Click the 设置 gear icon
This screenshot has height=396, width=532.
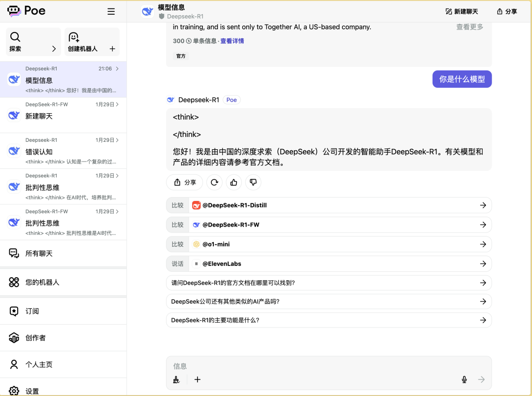coord(14,391)
